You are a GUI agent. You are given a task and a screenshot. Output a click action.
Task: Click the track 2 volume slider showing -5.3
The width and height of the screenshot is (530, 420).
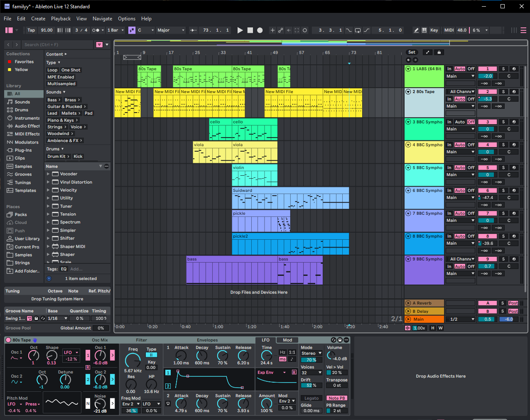tap(488, 99)
